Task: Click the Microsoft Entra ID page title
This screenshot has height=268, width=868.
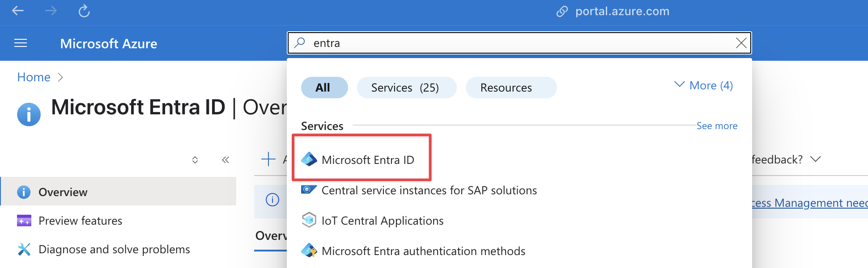Action: (x=138, y=107)
